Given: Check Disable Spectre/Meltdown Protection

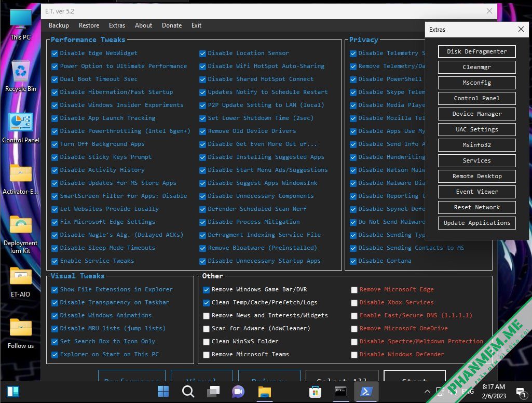Looking at the screenshot, I should tap(354, 342).
